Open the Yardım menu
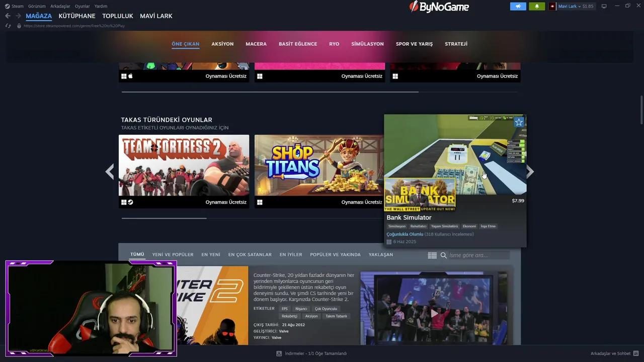 [x=101, y=6]
